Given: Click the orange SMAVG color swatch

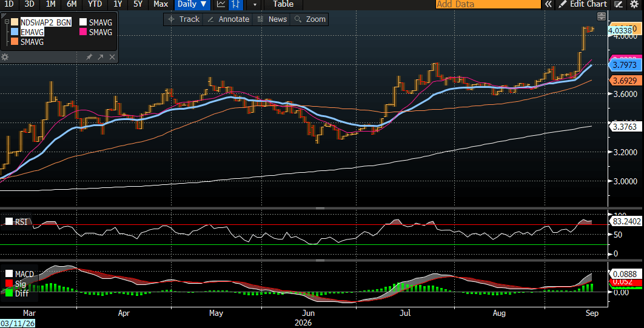Looking at the screenshot, I should (x=15, y=42).
